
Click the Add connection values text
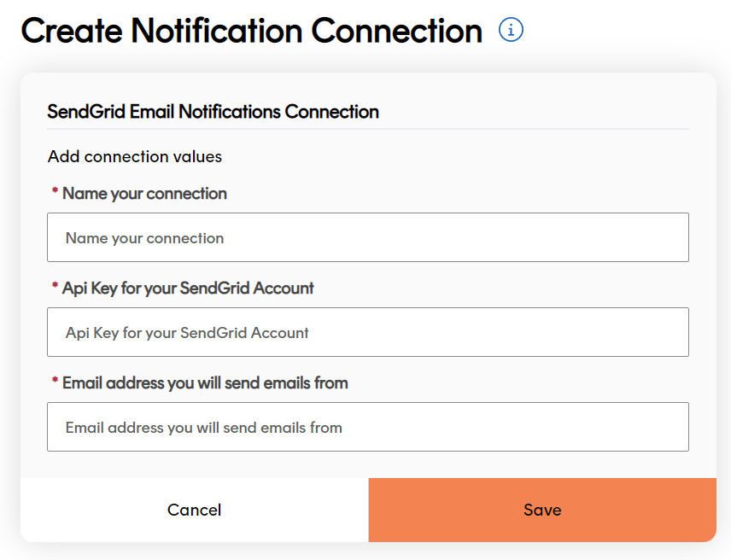coord(134,156)
